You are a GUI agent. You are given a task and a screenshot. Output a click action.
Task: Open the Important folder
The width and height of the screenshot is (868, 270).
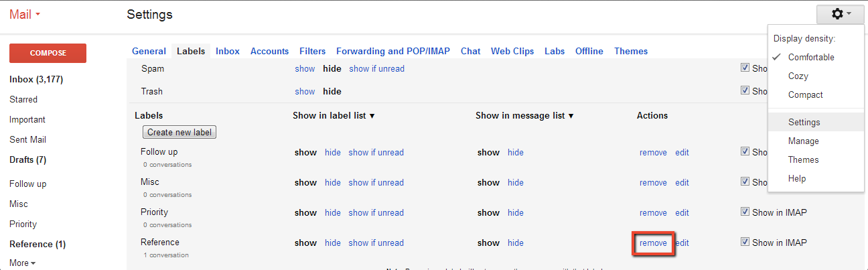click(x=27, y=119)
